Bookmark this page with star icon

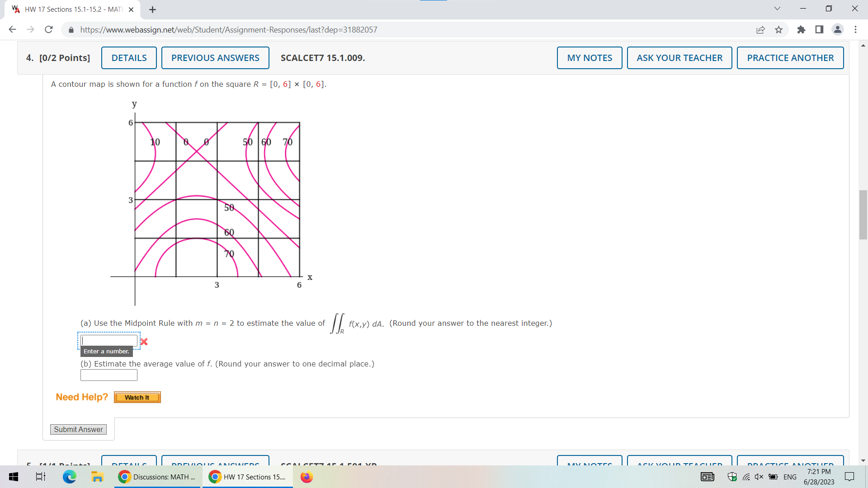click(778, 30)
